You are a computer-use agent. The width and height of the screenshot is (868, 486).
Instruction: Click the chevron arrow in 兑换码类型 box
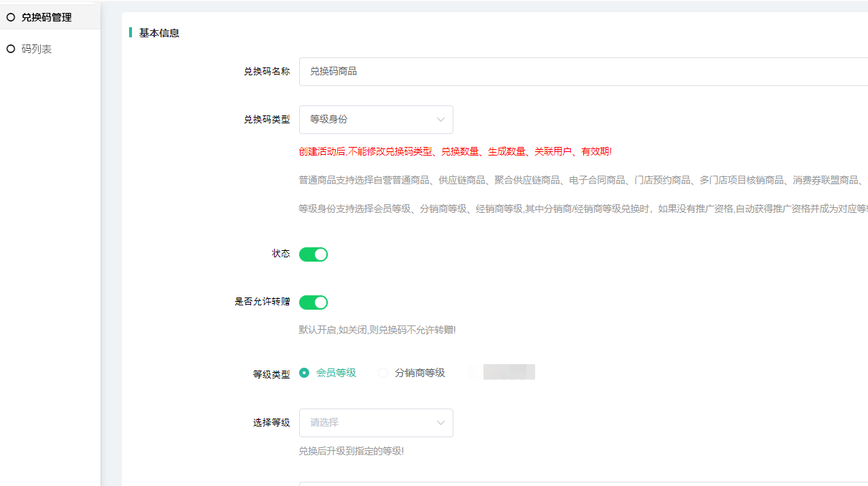pyautogui.click(x=440, y=120)
